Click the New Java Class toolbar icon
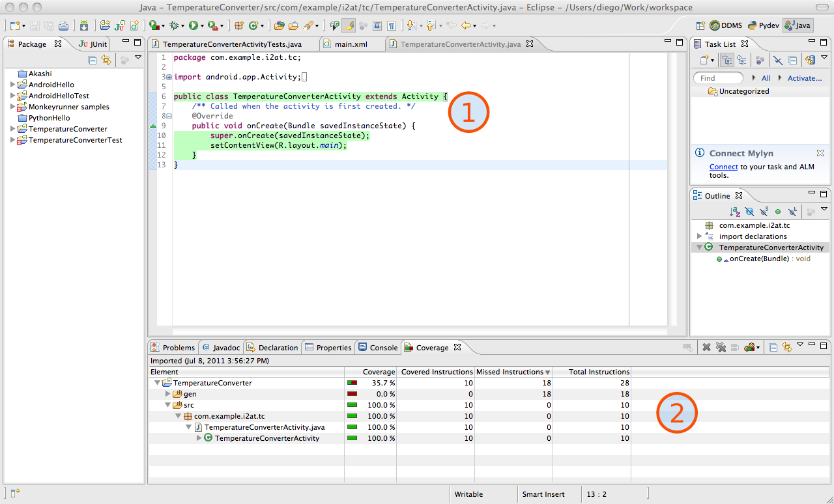This screenshot has height=504, width=834. (253, 26)
